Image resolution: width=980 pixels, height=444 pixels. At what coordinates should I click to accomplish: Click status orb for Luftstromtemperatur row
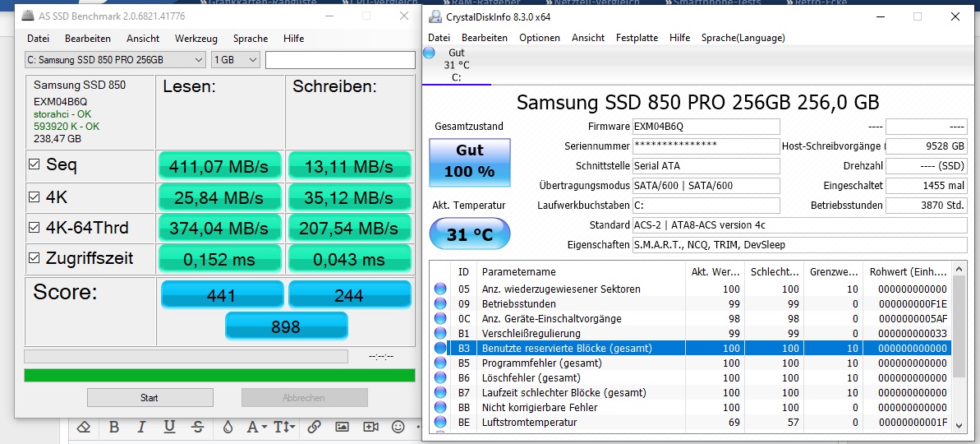440,422
